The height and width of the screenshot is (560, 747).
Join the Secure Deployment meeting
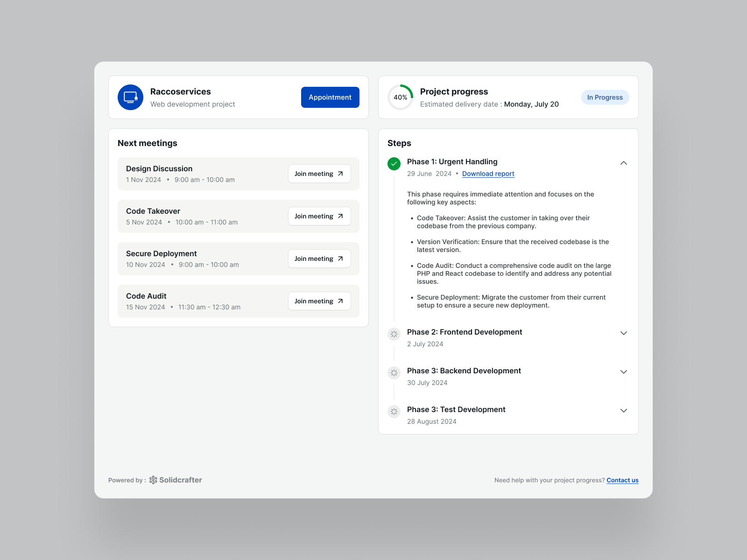point(319,259)
